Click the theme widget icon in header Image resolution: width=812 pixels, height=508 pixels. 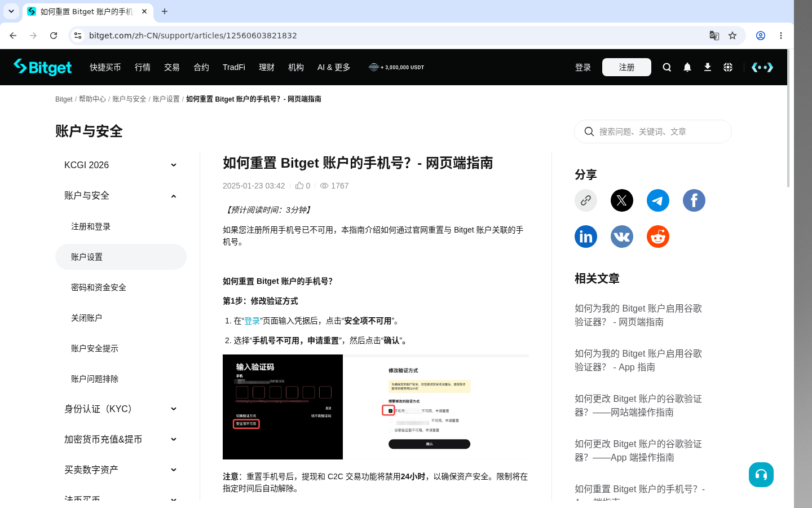click(762, 67)
